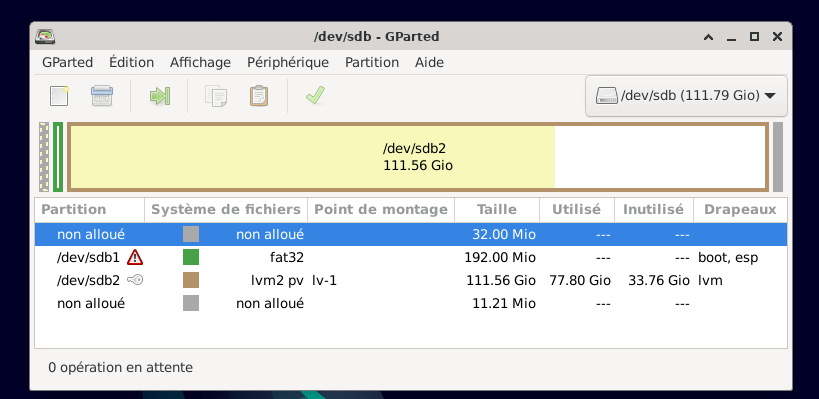Click the '111.56 Gio' size cell in table
The height and width of the screenshot is (399, 819).
[501, 280]
